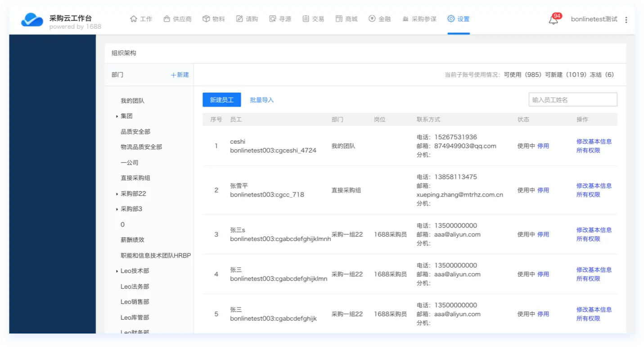Viewport: 644px width, 347px height.
Task: Expand the 集团 department node
Action: pyautogui.click(x=117, y=116)
